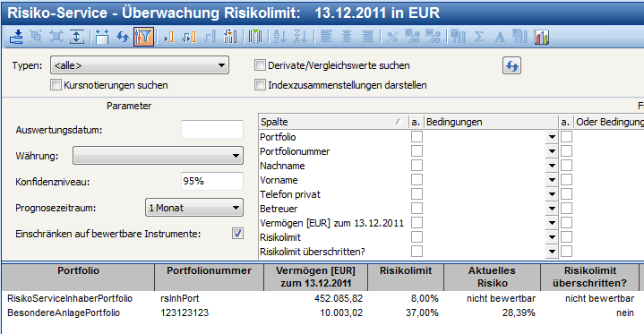
Task: Click the blue update button beside Derivate option
Action: pyautogui.click(x=511, y=65)
